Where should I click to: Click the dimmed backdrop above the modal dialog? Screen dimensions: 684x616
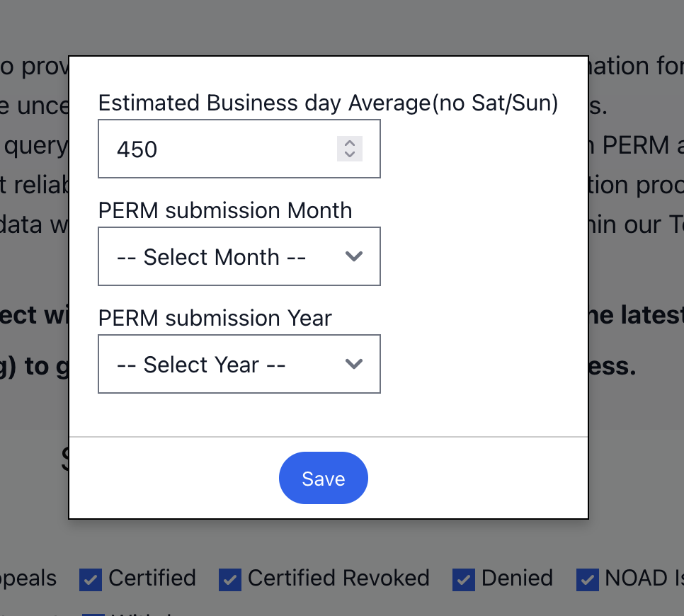click(x=340, y=25)
